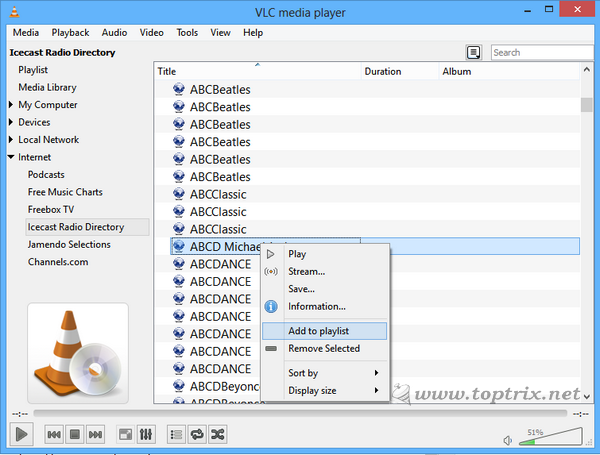This screenshot has width=600, height=455.
Task: Click the VLC cone icon in title bar
Action: (14, 11)
